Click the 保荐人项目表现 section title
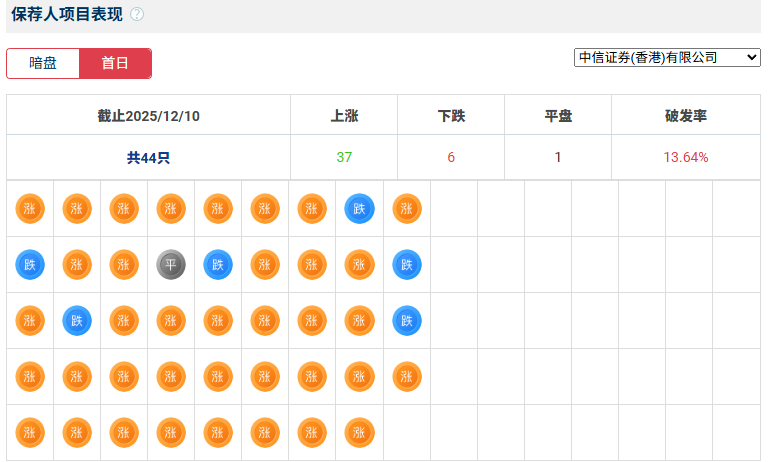This screenshot has width=769, height=462. 66,14
